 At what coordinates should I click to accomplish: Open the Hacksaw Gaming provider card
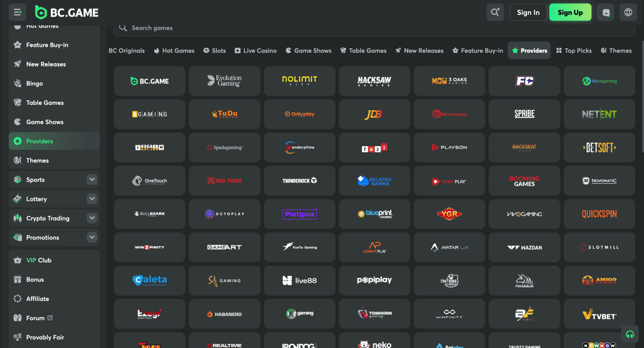tap(375, 81)
